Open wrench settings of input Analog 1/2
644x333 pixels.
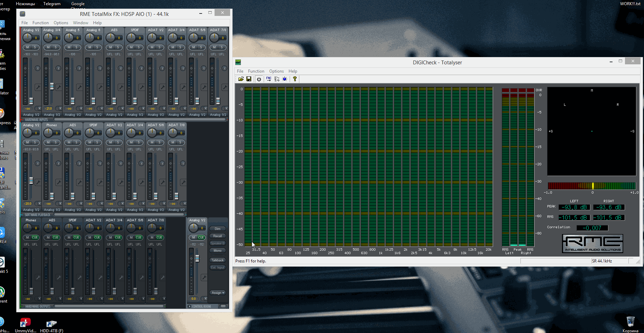tap(38, 87)
